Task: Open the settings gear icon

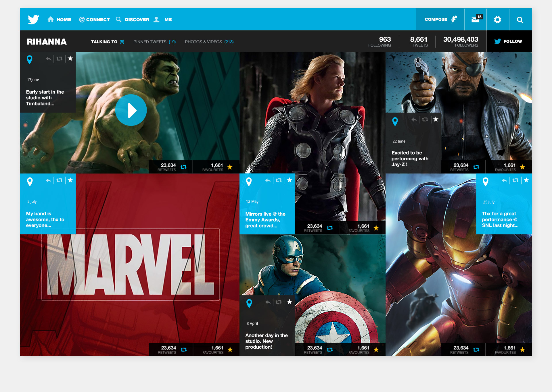Action: coord(497,20)
